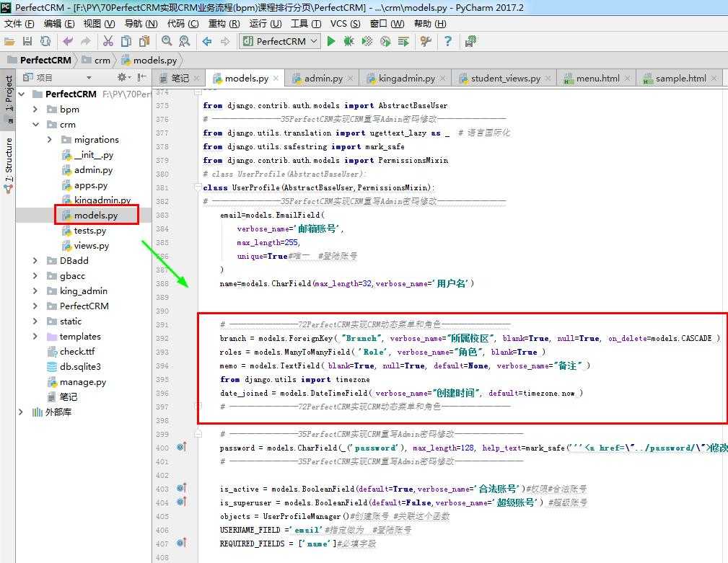Click the Paste toolbar icon

(x=144, y=42)
